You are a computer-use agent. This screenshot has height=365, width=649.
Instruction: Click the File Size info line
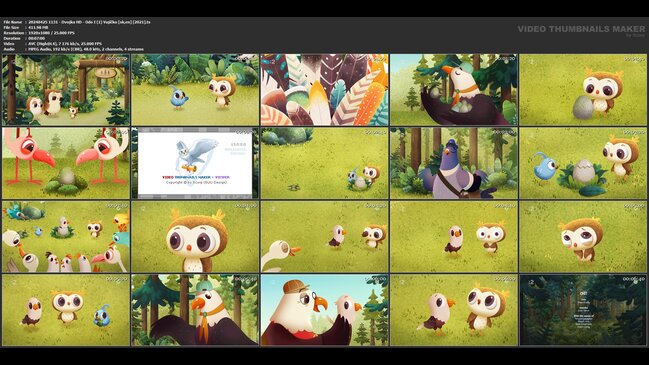pyautogui.click(x=26, y=27)
